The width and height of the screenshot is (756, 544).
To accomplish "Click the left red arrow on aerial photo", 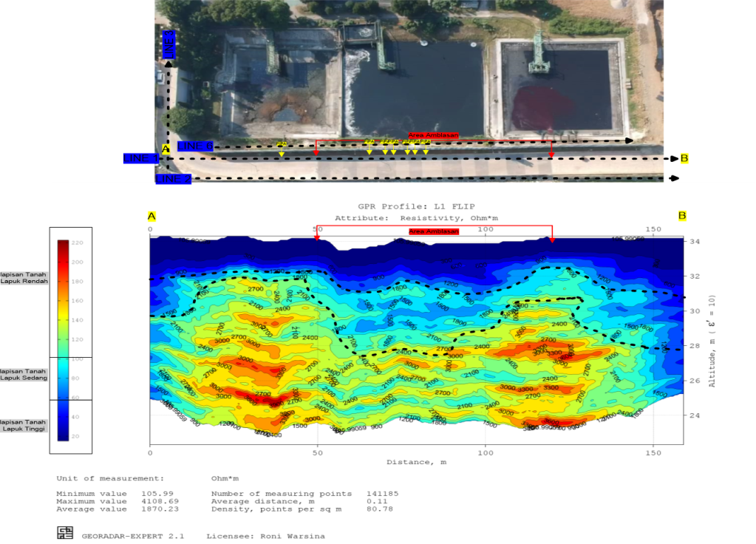I will (x=316, y=152).
